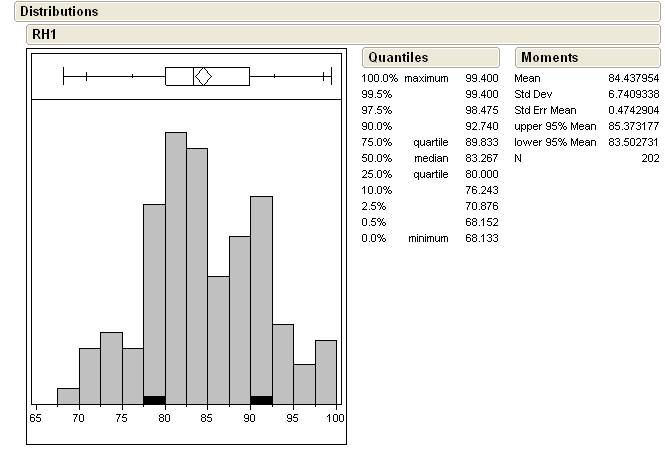The image size is (665, 452).
Task: Collapse the Distributions outline header
Action: point(60,12)
